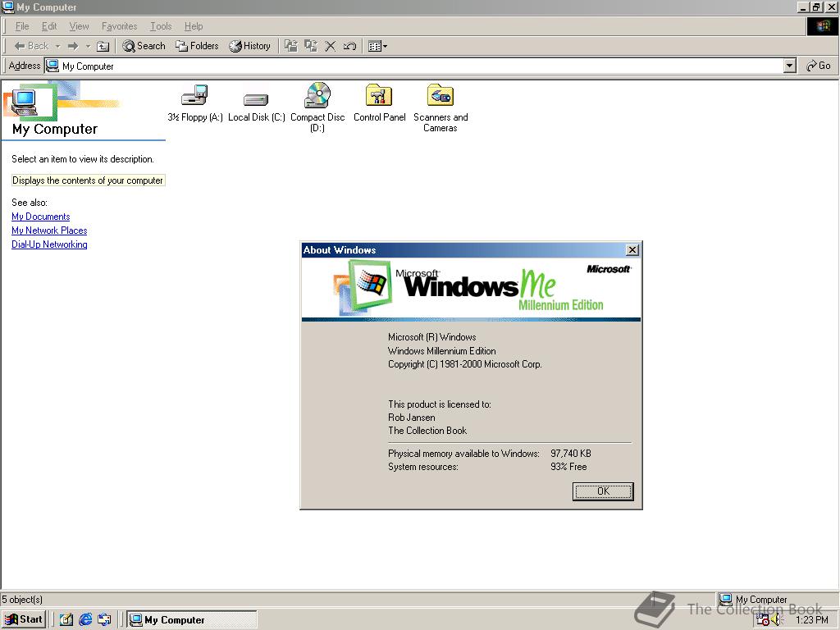Open the Tools menu

click(161, 26)
